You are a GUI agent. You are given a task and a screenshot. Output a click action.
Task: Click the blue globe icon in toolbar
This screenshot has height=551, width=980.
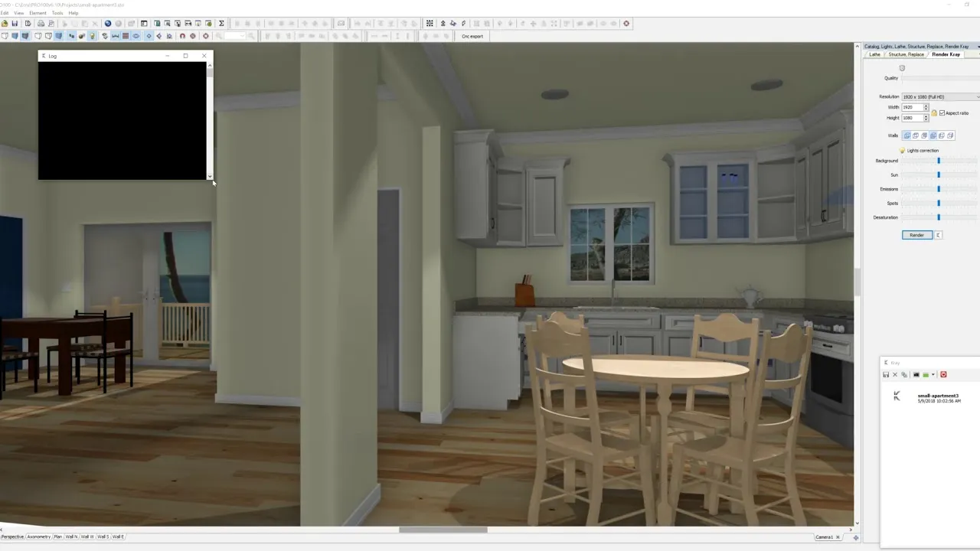[108, 24]
